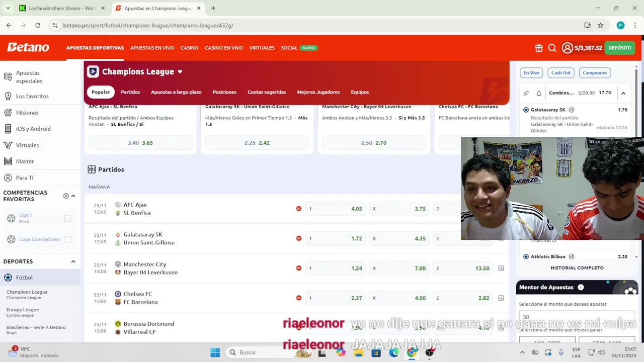Open Para Ti in sidebar
The height and width of the screenshot is (362, 644).
pos(25,178)
